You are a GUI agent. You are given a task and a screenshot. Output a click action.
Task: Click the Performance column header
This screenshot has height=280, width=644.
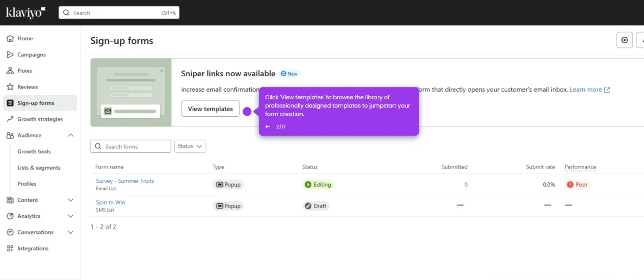click(x=580, y=167)
